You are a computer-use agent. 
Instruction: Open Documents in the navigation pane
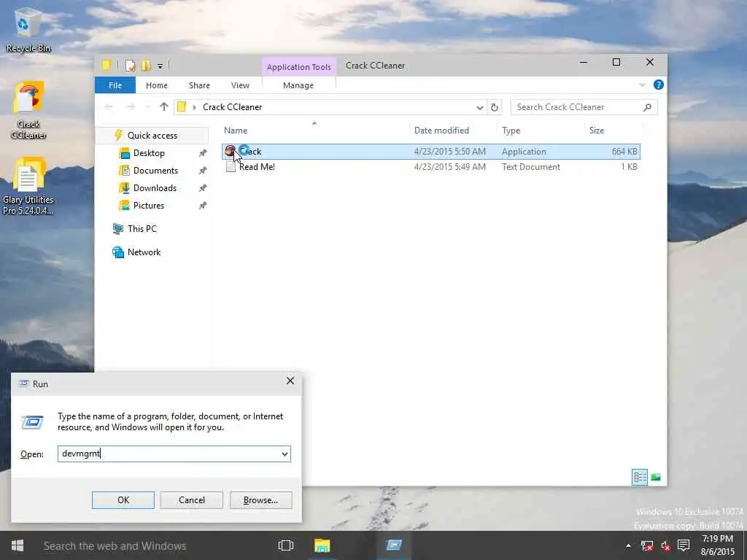tap(155, 171)
